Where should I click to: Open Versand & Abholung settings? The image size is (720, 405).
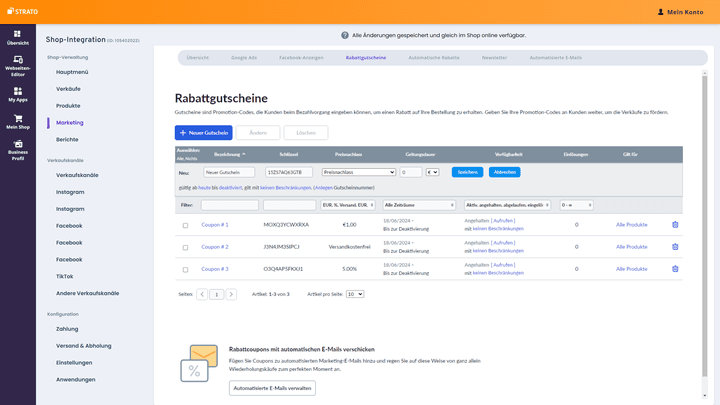pyautogui.click(x=84, y=346)
